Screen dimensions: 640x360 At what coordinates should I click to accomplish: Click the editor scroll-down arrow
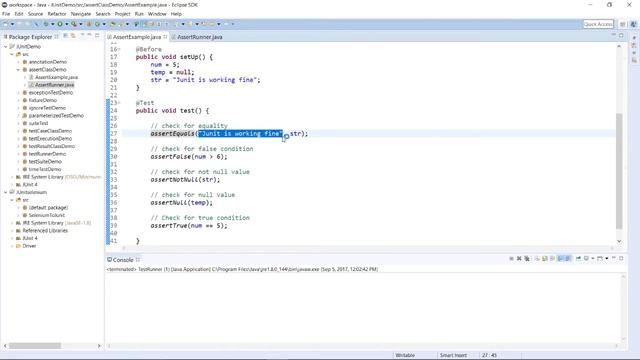[x=619, y=241]
